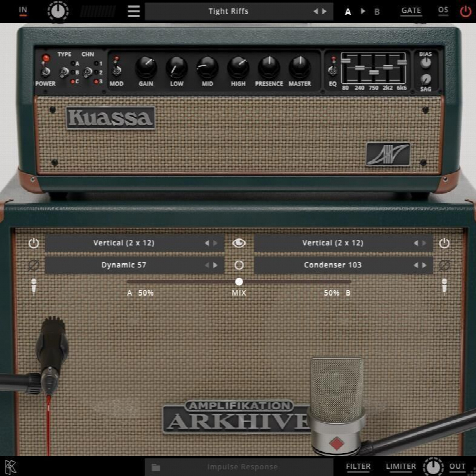Click the LIMITER button

(401, 466)
